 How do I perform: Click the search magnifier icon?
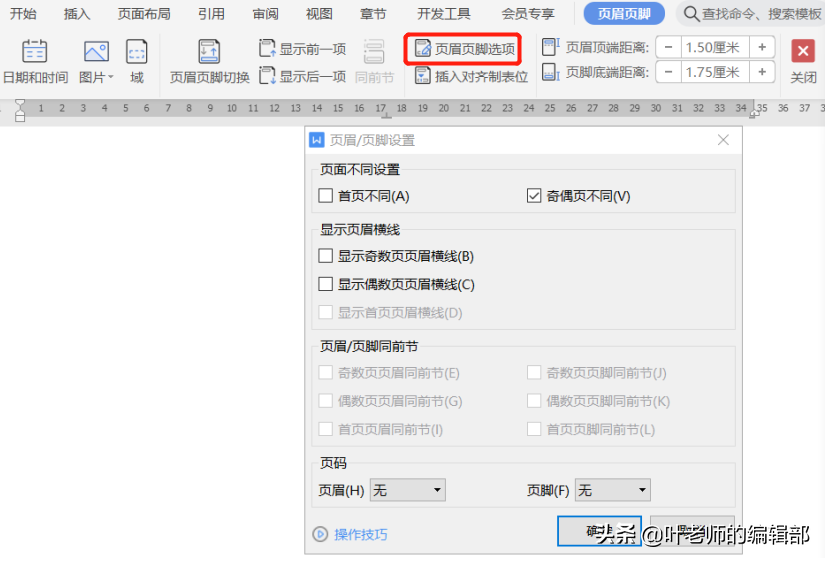coord(691,14)
